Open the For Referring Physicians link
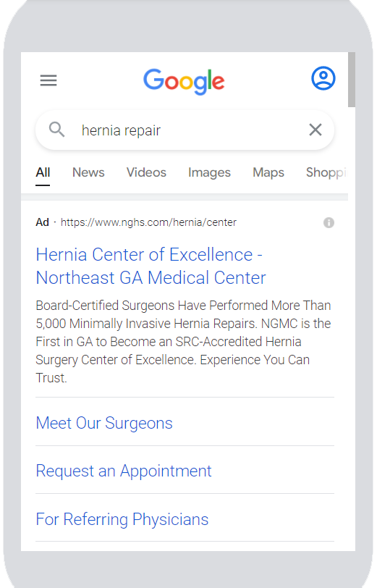377x588 pixels. click(122, 519)
